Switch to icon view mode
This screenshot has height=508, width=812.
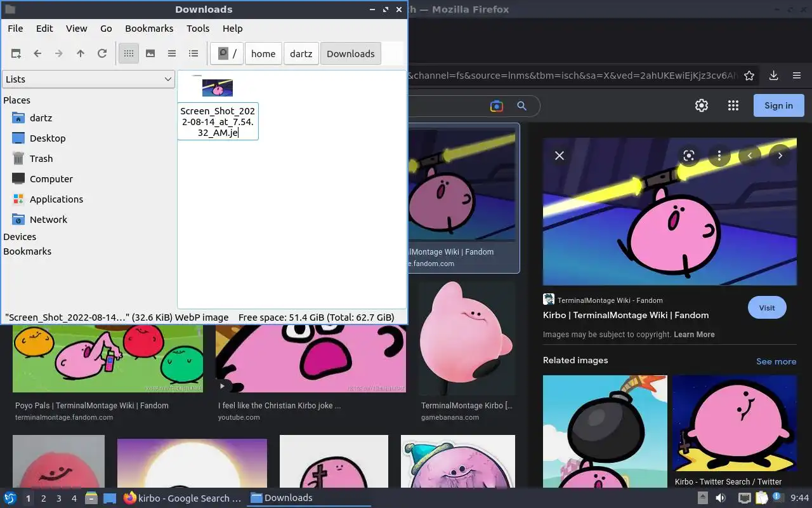pos(129,53)
